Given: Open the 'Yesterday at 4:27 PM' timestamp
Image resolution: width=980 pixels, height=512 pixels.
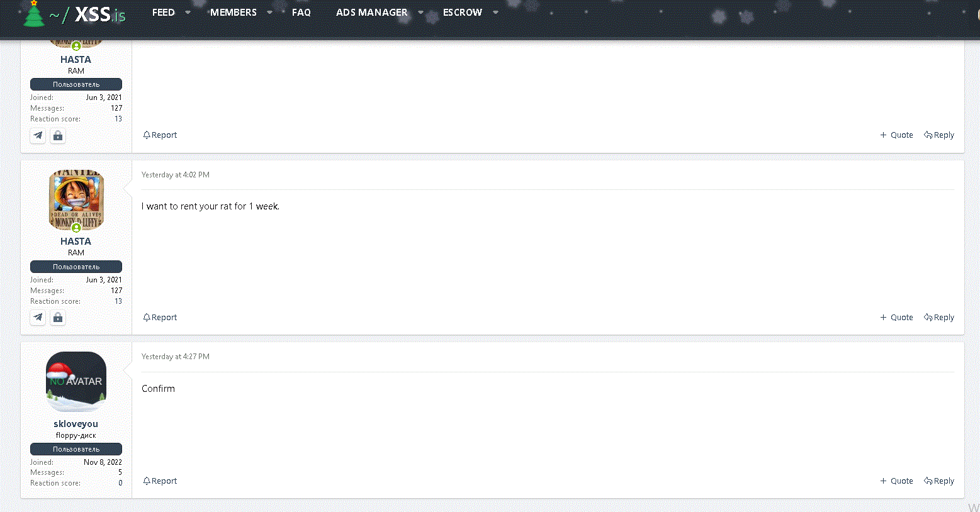Looking at the screenshot, I should tap(176, 357).
